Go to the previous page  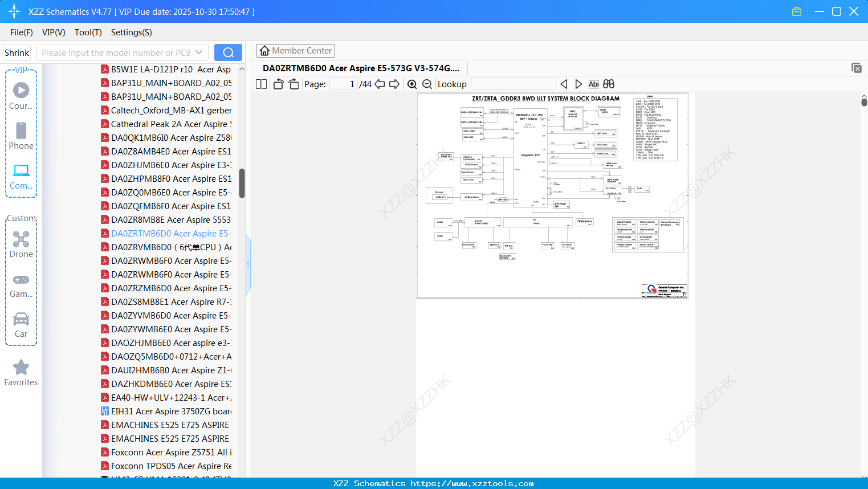380,84
